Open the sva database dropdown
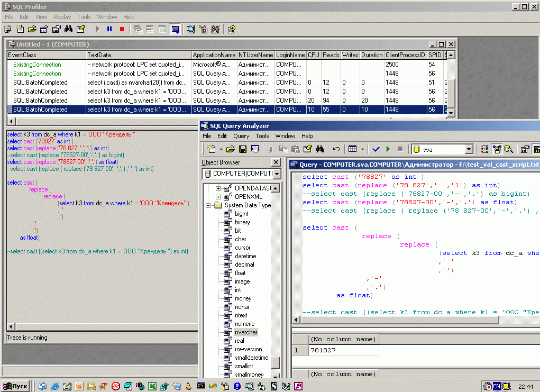540x392 pixels. [469, 150]
